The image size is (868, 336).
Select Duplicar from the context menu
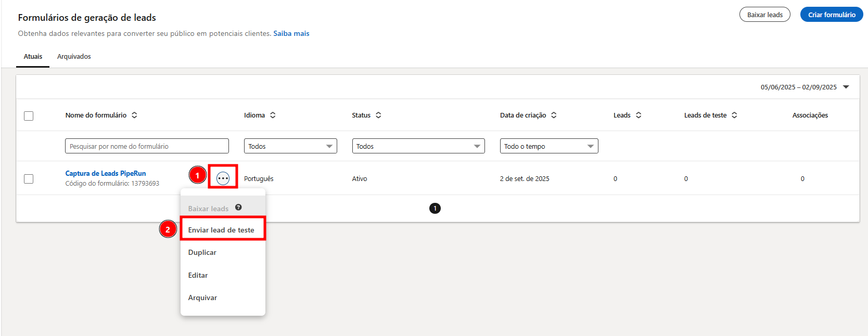pyautogui.click(x=202, y=252)
